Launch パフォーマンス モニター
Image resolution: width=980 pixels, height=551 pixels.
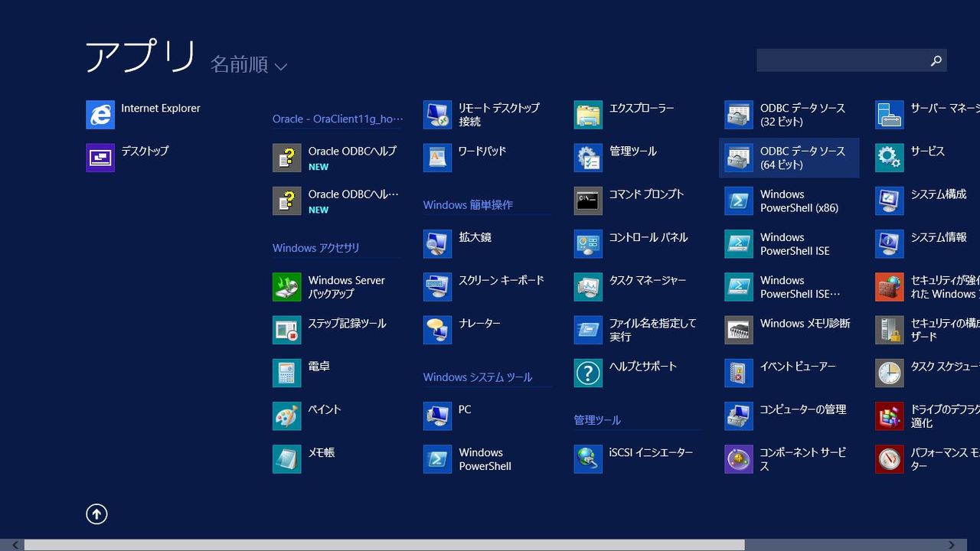tap(927, 459)
